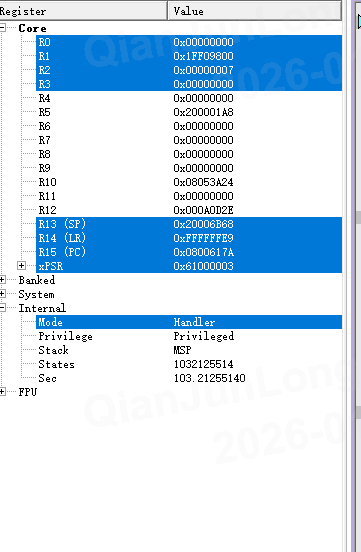Select the Privilege row
The height and width of the screenshot is (552, 361).
click(x=189, y=336)
